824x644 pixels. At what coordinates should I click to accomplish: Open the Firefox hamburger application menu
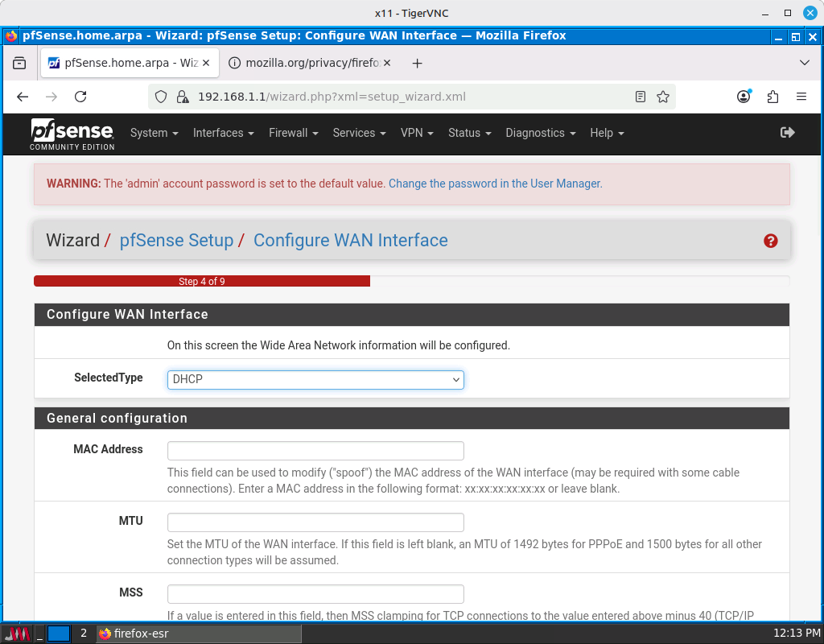pos(801,97)
